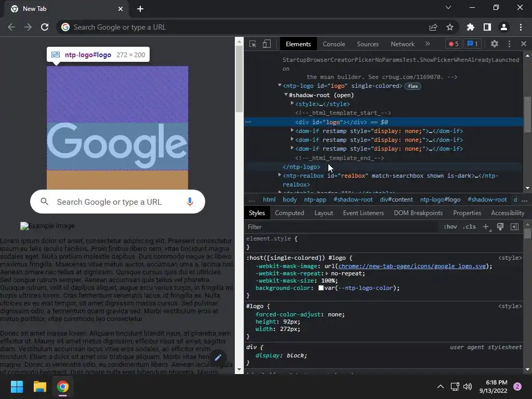Focus the Chrome address bar

coord(241,27)
